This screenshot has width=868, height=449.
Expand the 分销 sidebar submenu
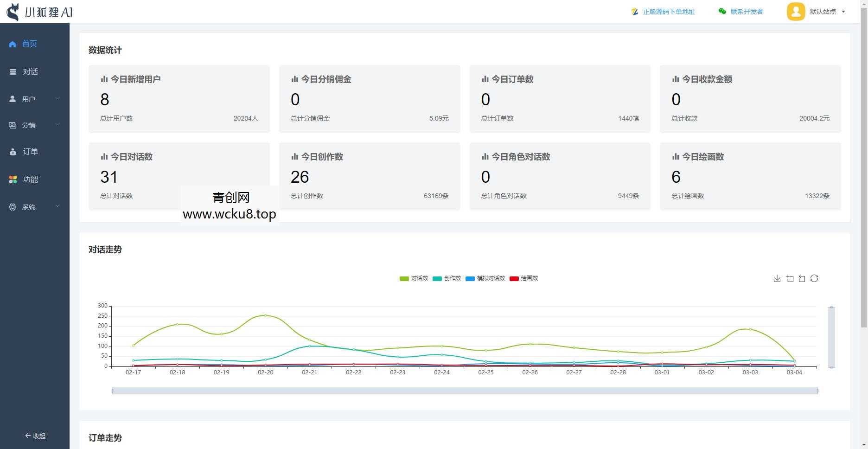[x=29, y=125]
